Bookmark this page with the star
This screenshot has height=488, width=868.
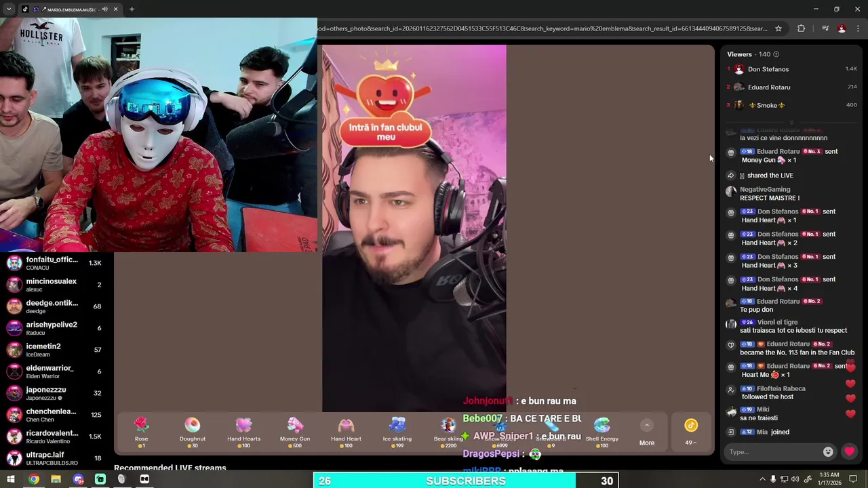coord(778,28)
